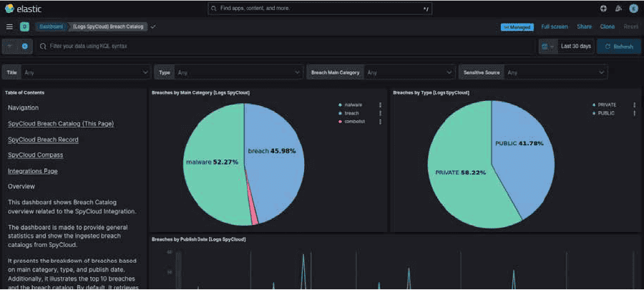644x290 pixels.
Task: Open the SpyCloud Breach Record link
Action: click(43, 140)
